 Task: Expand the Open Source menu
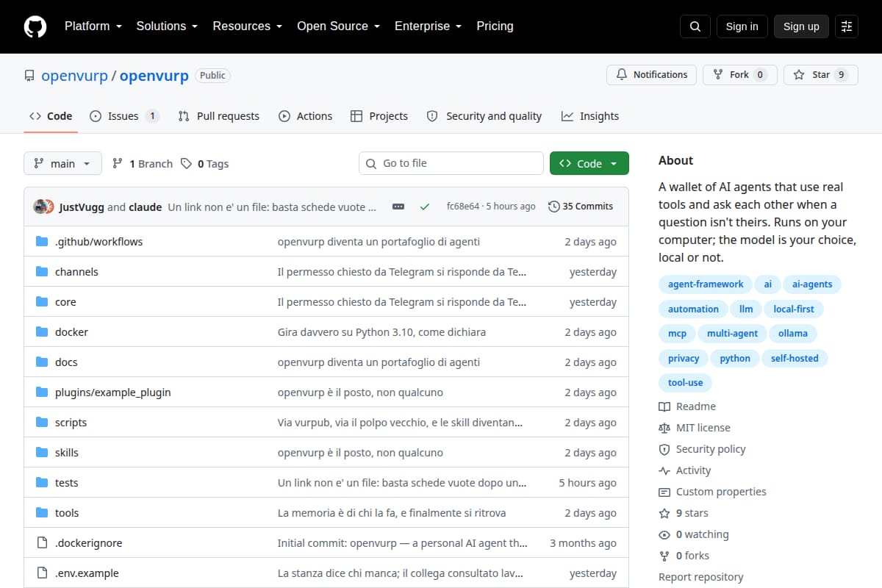[x=338, y=26]
